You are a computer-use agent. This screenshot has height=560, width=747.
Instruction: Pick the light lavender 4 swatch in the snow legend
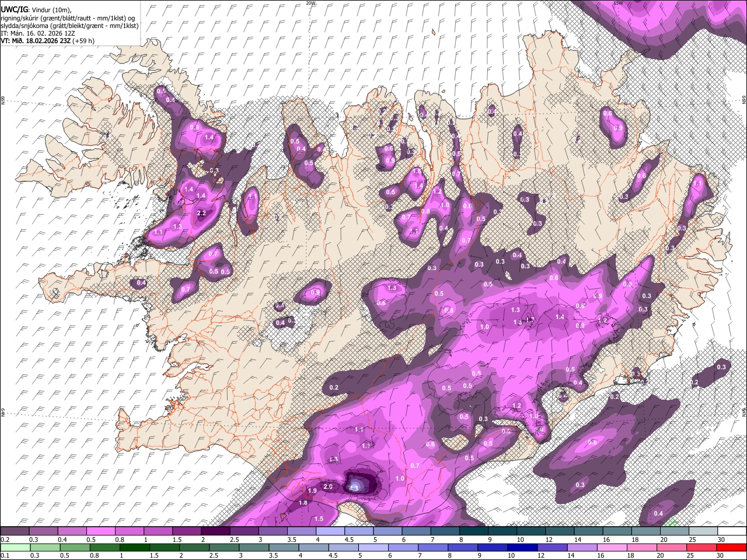coord(330,531)
